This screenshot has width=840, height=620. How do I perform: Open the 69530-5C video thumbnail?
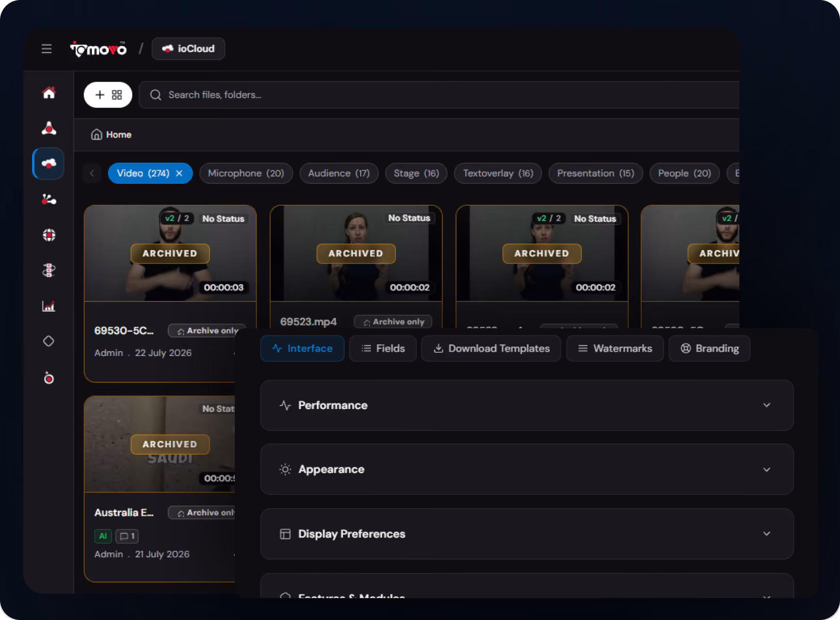click(x=170, y=253)
